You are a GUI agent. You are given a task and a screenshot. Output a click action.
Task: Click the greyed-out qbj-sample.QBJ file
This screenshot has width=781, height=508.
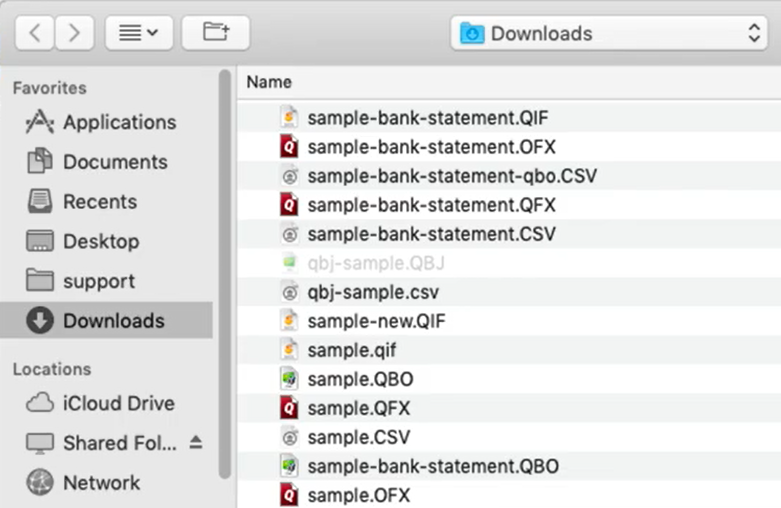click(509, 262)
